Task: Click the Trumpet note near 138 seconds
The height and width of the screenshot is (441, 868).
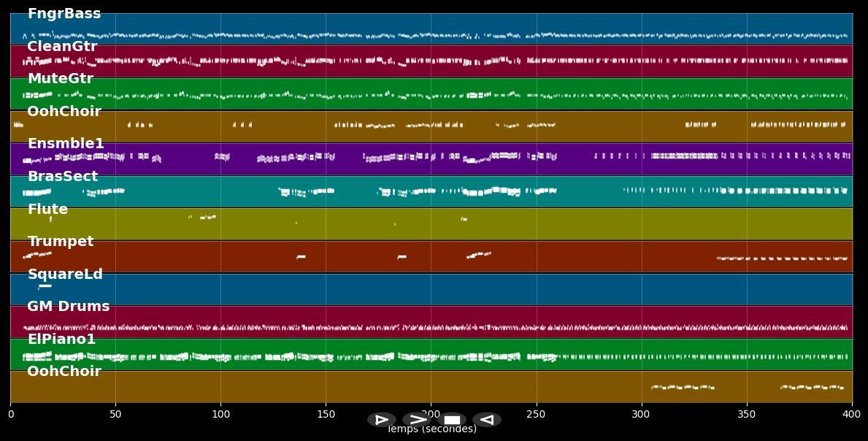Action: click(x=302, y=257)
